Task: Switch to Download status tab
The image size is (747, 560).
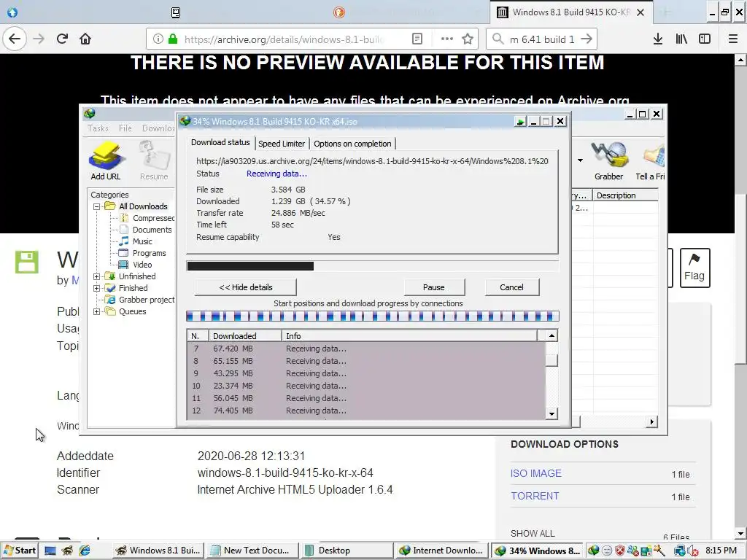Action: tap(220, 142)
